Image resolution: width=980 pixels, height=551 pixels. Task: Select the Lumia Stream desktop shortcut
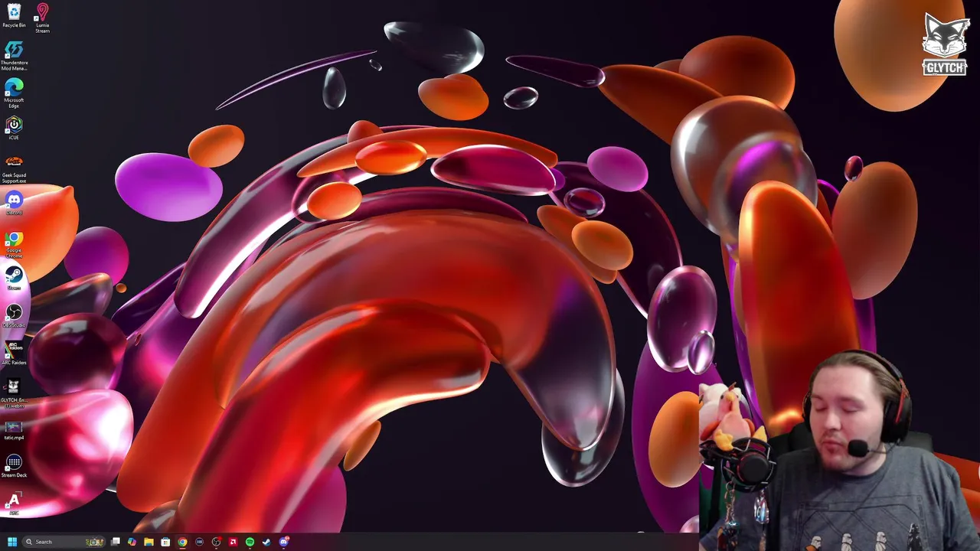coord(42,18)
